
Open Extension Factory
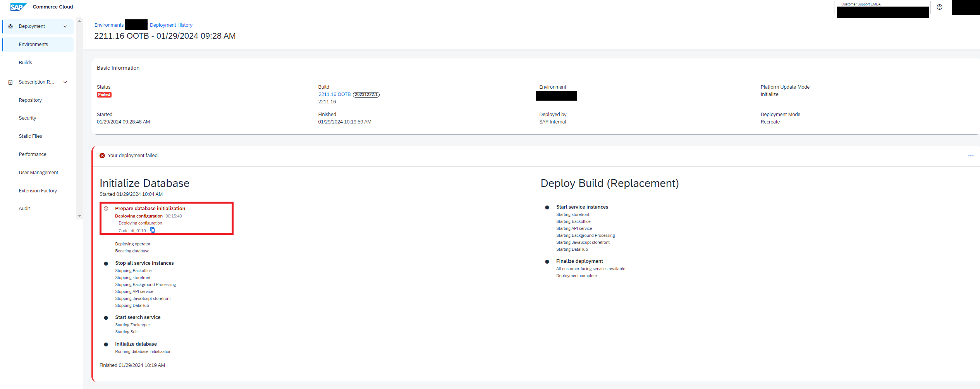click(x=38, y=191)
